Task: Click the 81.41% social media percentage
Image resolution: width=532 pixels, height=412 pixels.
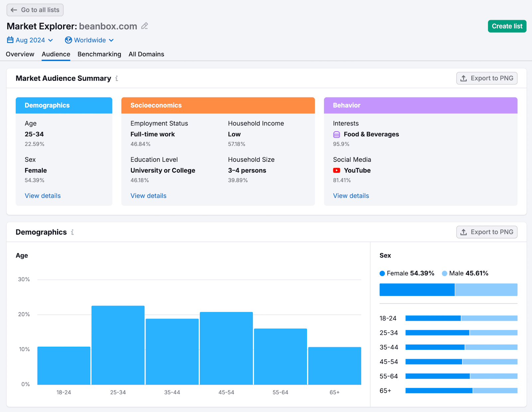Action: point(342,180)
